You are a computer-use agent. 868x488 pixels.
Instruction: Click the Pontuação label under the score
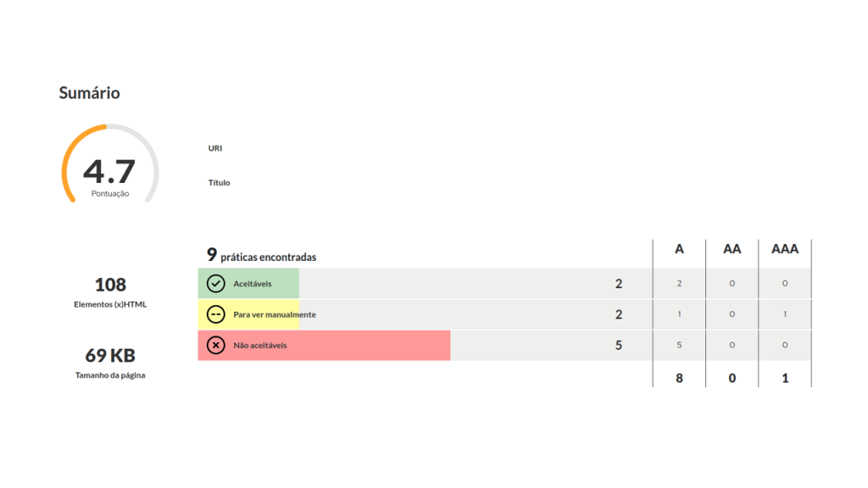click(x=110, y=194)
